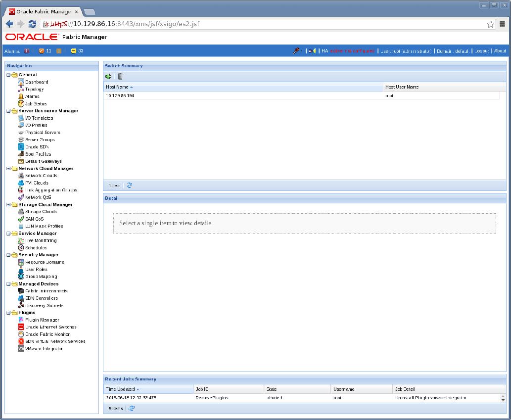Screen dimensions: 511x420
Task: Click the delete switch trash icon
Action: (x=120, y=77)
